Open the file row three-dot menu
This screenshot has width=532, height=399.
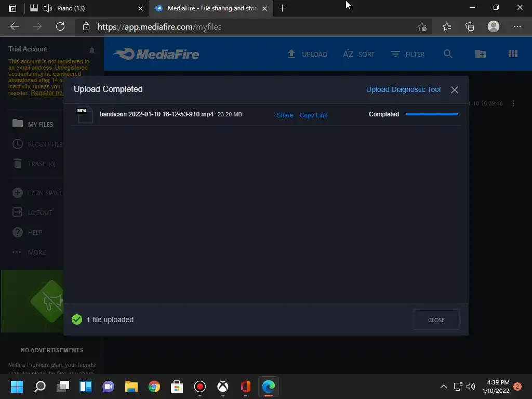[513, 103]
